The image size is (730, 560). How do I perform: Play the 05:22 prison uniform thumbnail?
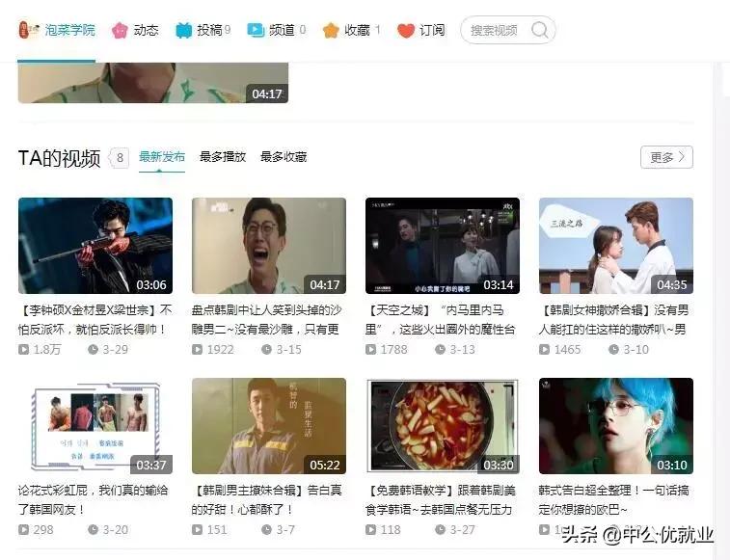tap(269, 426)
